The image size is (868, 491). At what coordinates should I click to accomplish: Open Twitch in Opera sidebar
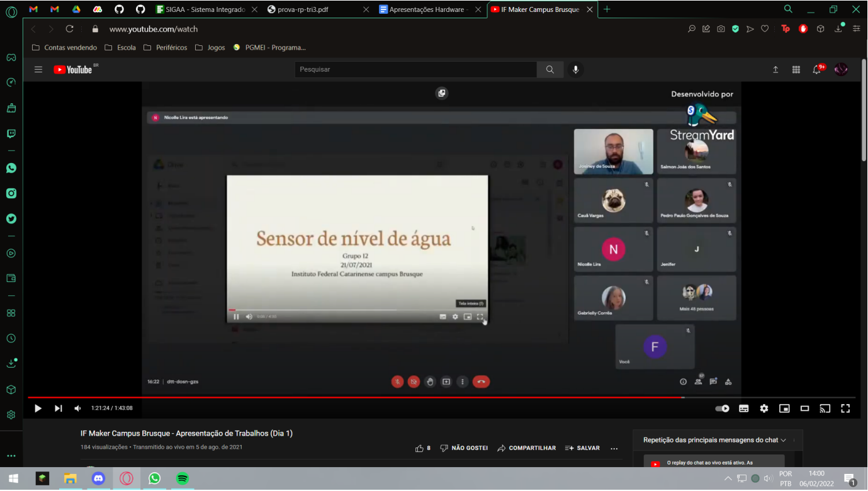coord(11,133)
